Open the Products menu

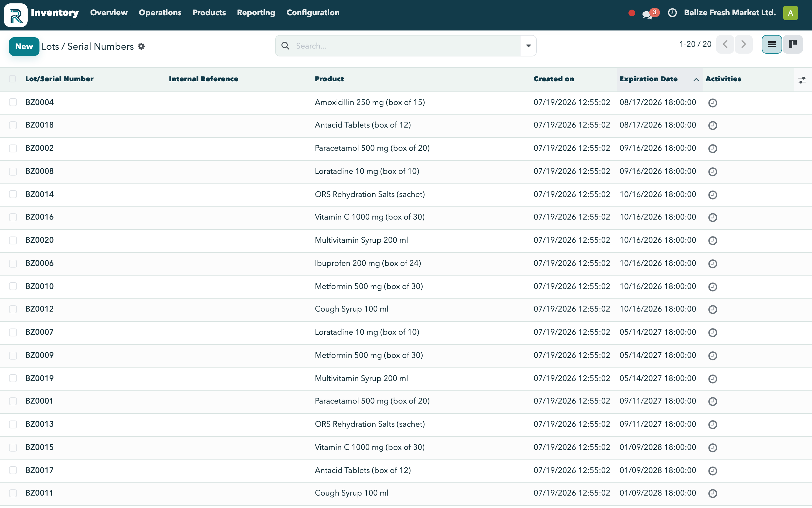click(x=209, y=13)
